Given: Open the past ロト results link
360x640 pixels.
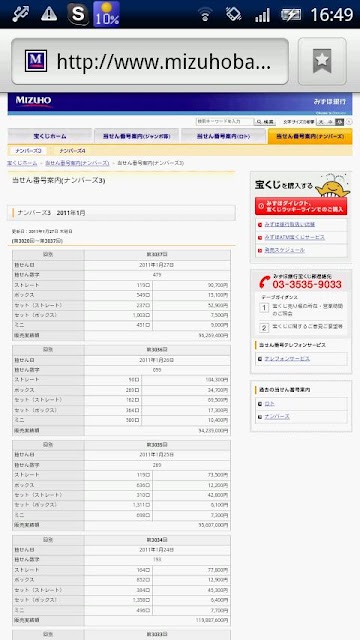Looking at the screenshot, I should (x=269, y=404).
